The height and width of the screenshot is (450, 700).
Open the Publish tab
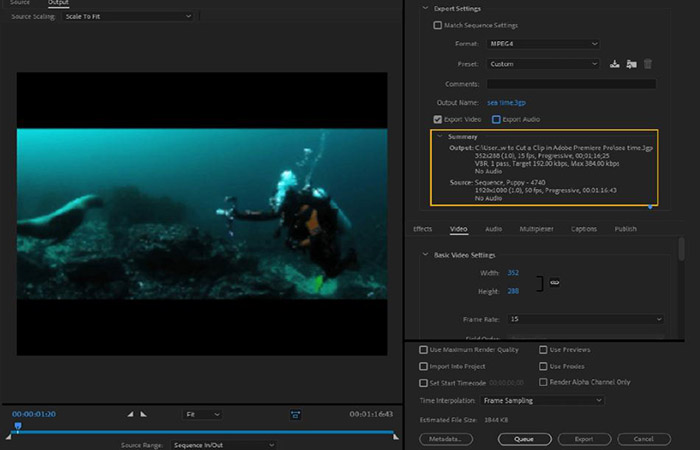click(x=625, y=229)
